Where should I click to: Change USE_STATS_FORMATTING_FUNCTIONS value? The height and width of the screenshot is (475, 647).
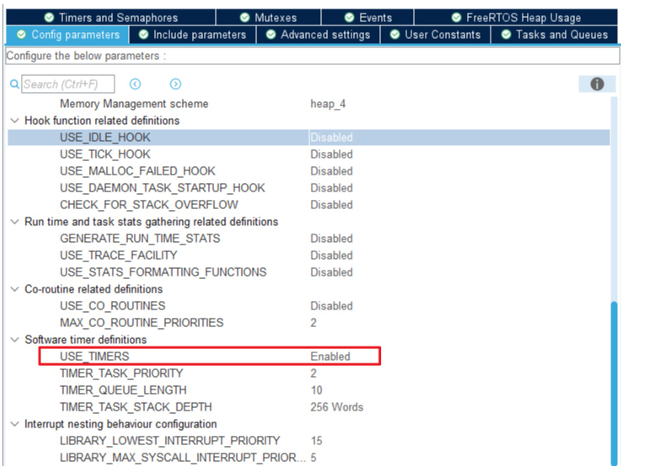332,272
